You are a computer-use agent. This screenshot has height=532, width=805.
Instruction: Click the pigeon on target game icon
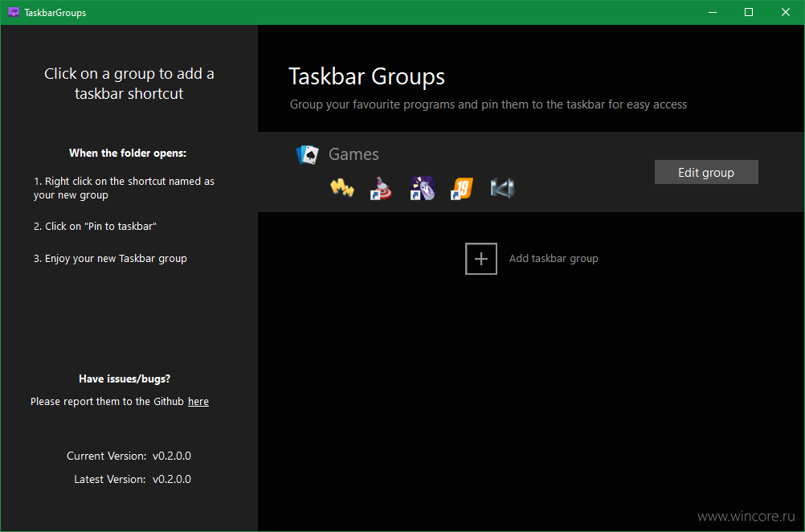click(381, 188)
